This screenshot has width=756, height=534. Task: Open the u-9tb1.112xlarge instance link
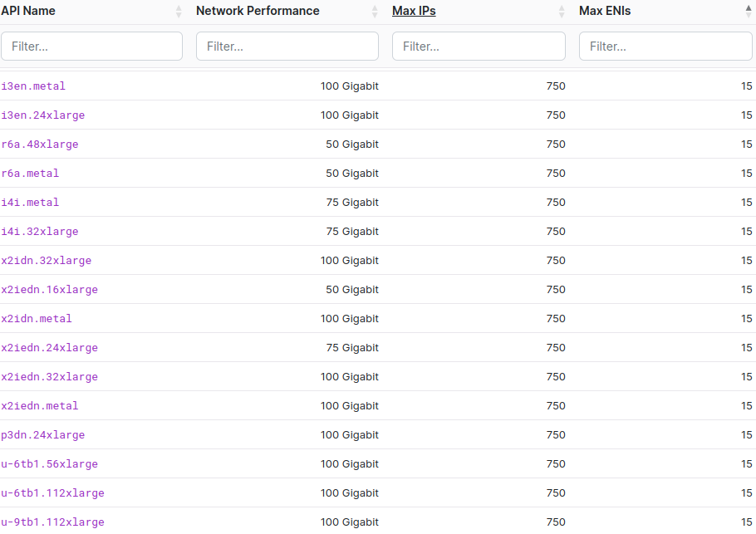pos(52,522)
